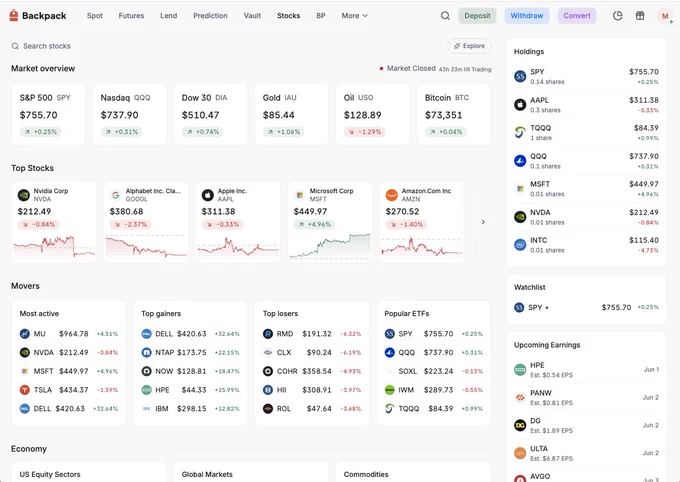Click the Apple logo in Holdings

point(520,105)
